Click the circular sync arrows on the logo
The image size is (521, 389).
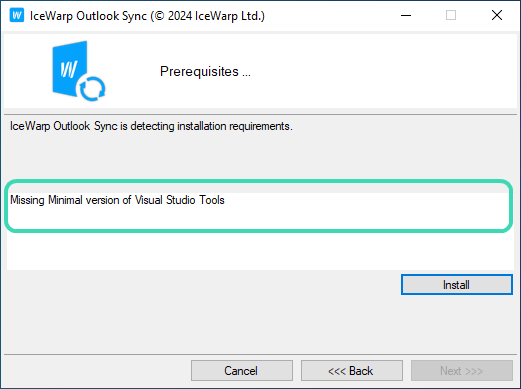click(x=93, y=88)
